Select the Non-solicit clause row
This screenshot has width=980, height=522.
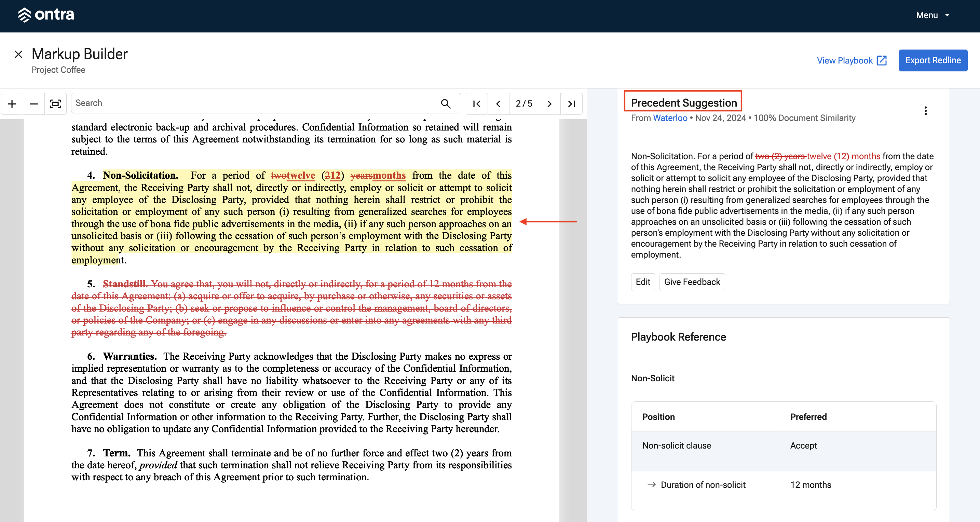click(784, 451)
